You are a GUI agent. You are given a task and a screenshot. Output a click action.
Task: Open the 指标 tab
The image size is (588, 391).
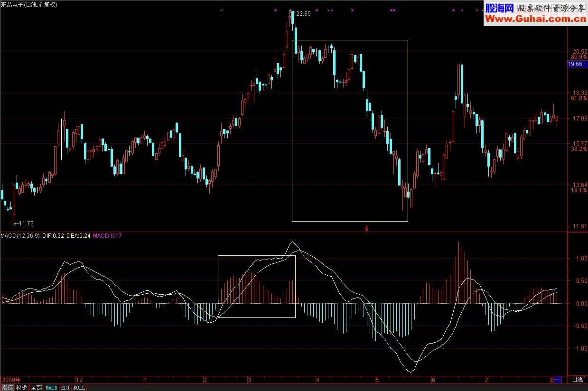pos(7,388)
